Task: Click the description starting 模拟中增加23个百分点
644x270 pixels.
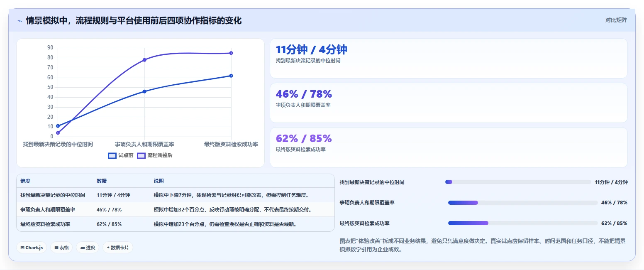Action: [x=225, y=224]
